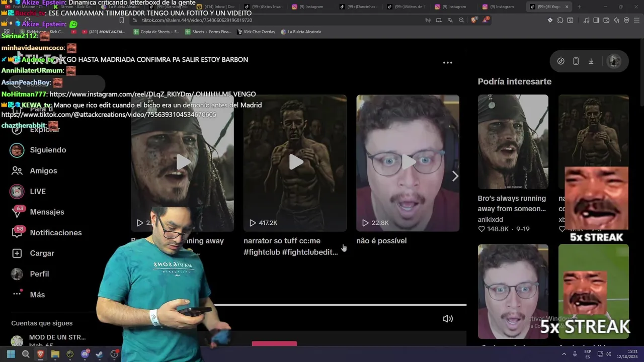Open 'La Ruleta Aleatoria' bookmark

coord(301,32)
